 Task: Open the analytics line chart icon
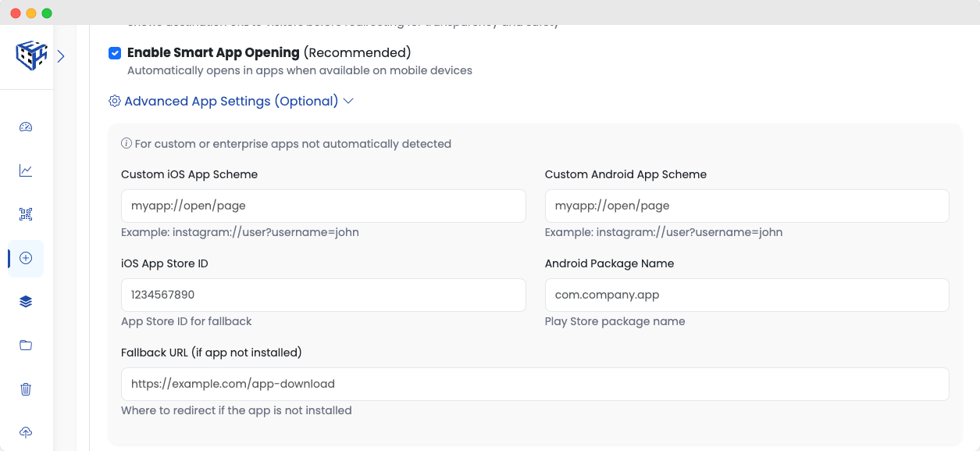coord(26,170)
